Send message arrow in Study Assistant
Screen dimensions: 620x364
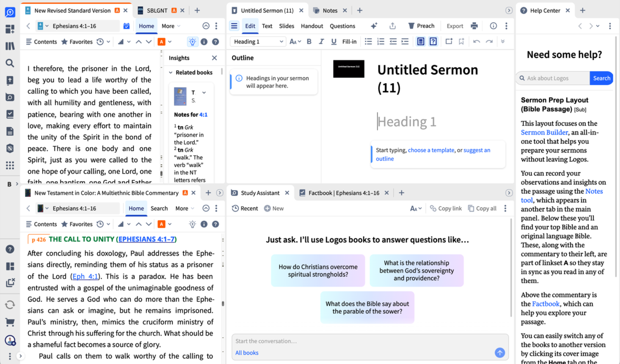tap(500, 353)
